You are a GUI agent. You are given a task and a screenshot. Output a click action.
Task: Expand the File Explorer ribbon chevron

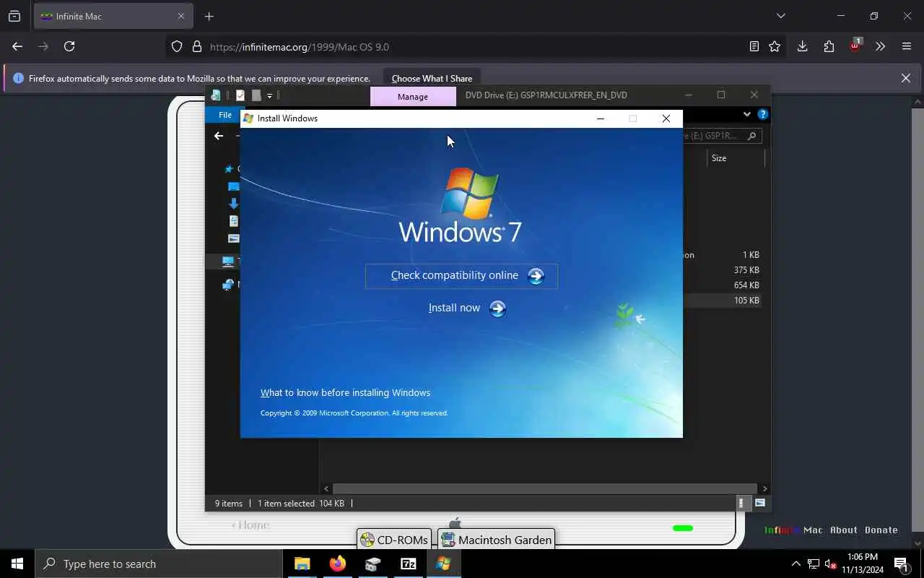tap(746, 114)
